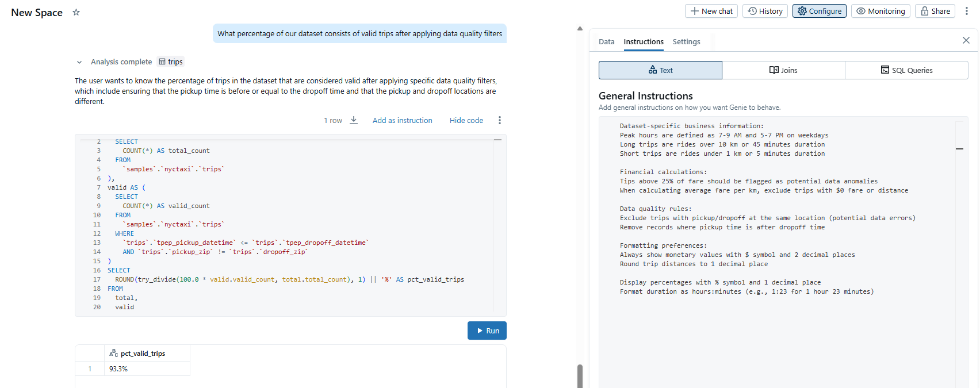
Task: Share this space
Action: (935, 11)
